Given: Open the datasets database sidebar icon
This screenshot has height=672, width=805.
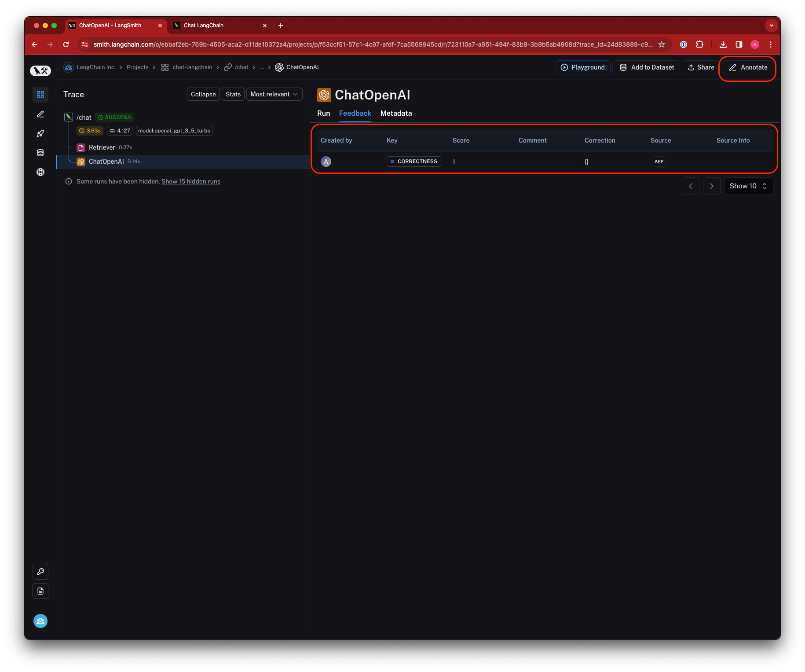Looking at the screenshot, I should pos(40,153).
